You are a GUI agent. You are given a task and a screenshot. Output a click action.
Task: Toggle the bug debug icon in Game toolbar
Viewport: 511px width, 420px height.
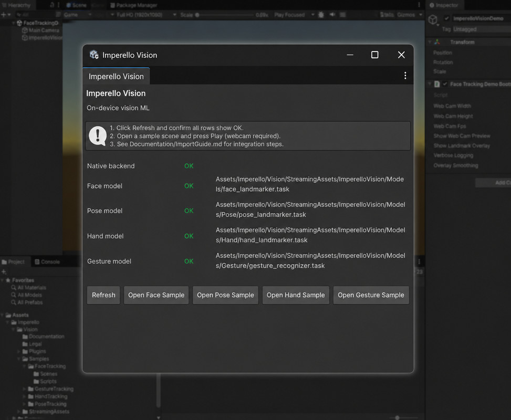pyautogui.click(x=321, y=15)
